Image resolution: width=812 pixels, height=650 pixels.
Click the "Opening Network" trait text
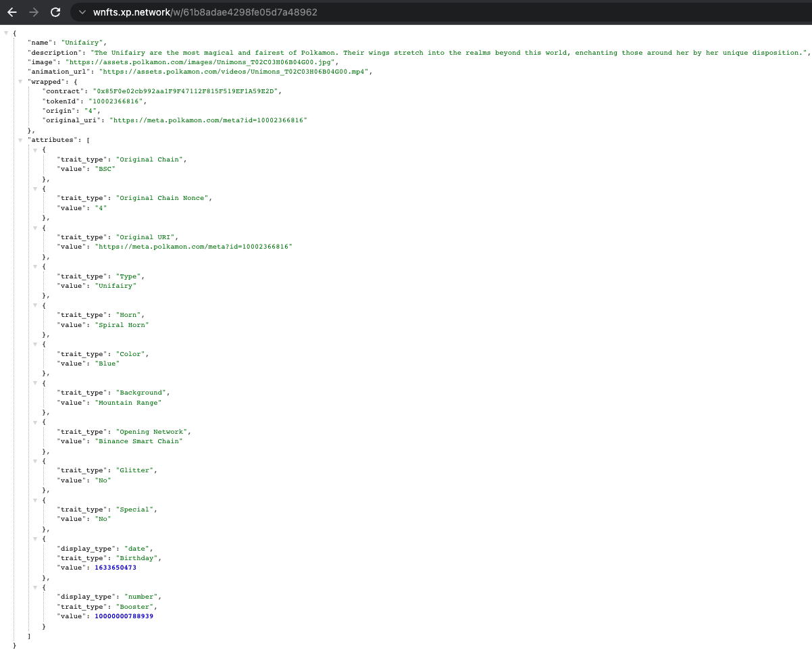click(x=153, y=432)
